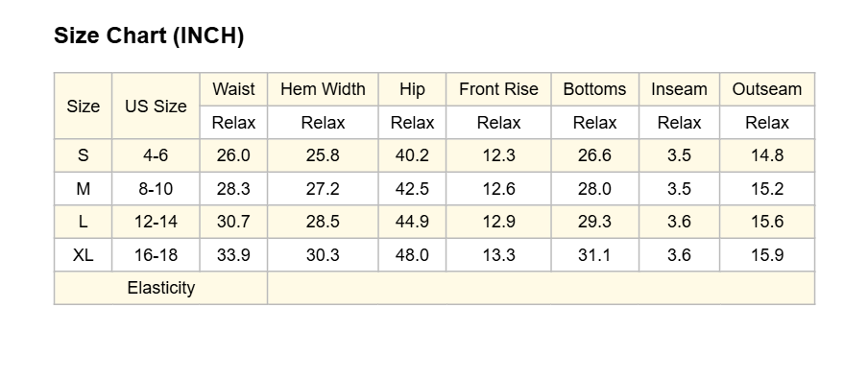The image size is (868, 379).
Task: Select the XL size row label
Action: pyautogui.click(x=83, y=255)
